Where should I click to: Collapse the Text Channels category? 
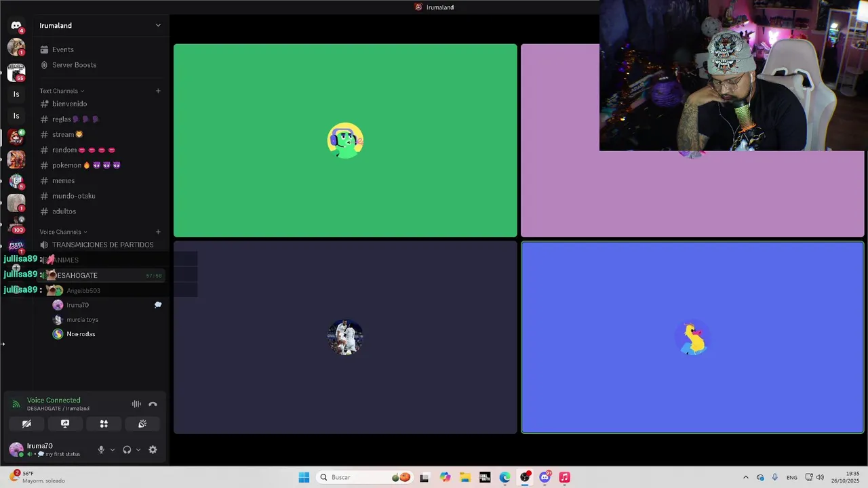tap(62, 91)
